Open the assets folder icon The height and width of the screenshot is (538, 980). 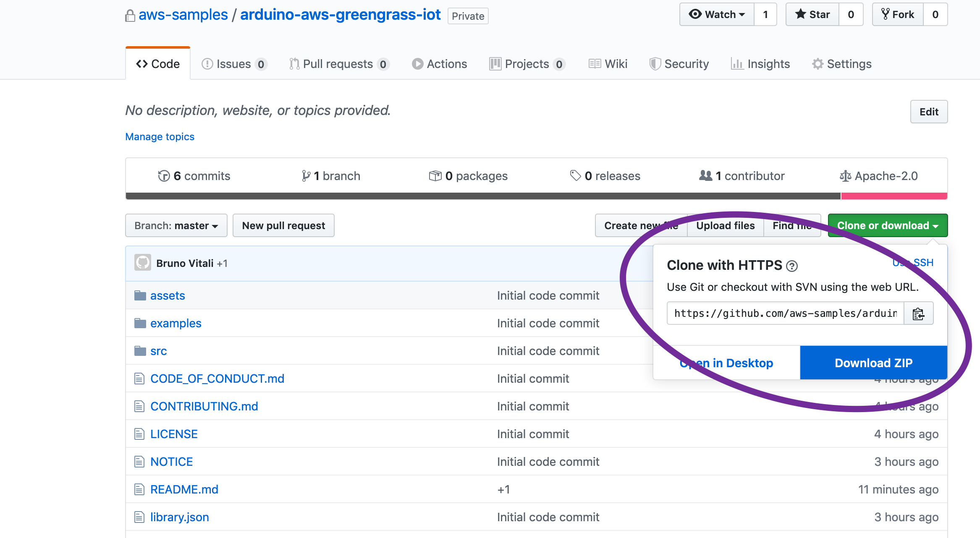[140, 295]
